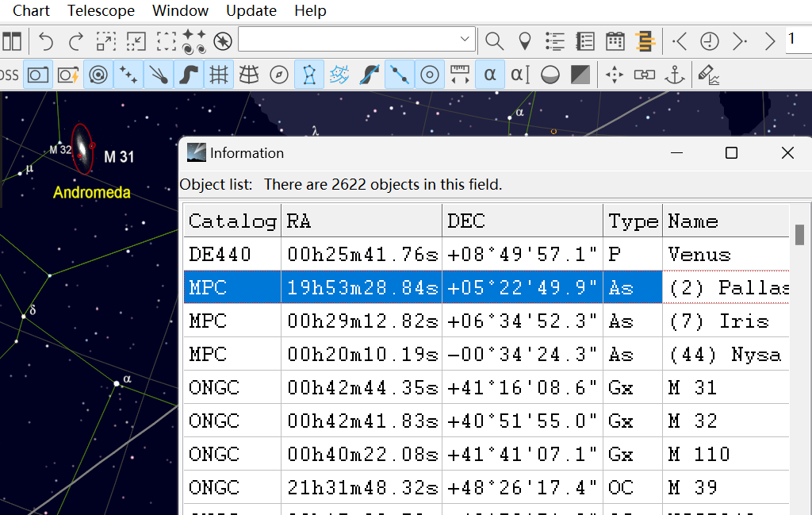This screenshot has height=515, width=812.
Task: Toggle the coordinate grid hash button
Action: (x=219, y=75)
